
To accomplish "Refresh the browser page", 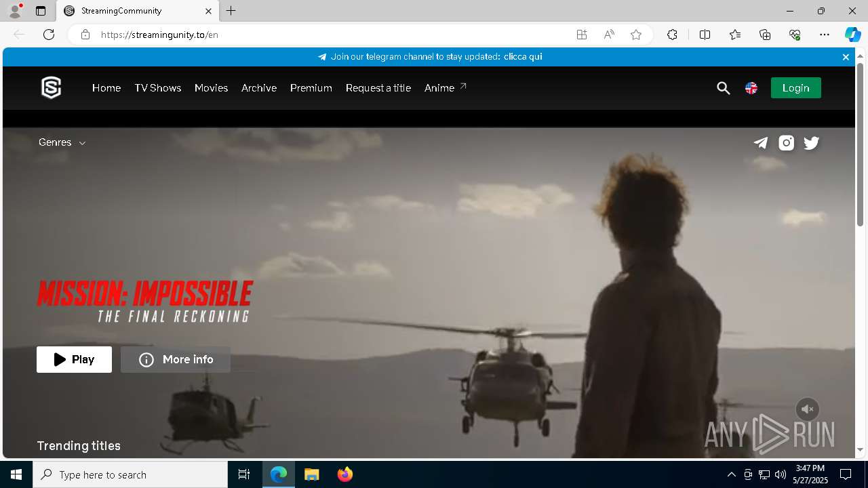I will 49,35.
